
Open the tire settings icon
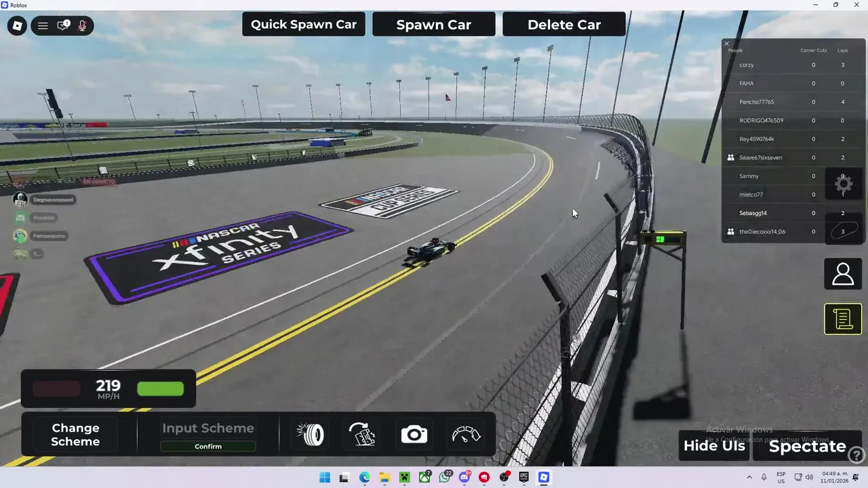pyautogui.click(x=311, y=434)
